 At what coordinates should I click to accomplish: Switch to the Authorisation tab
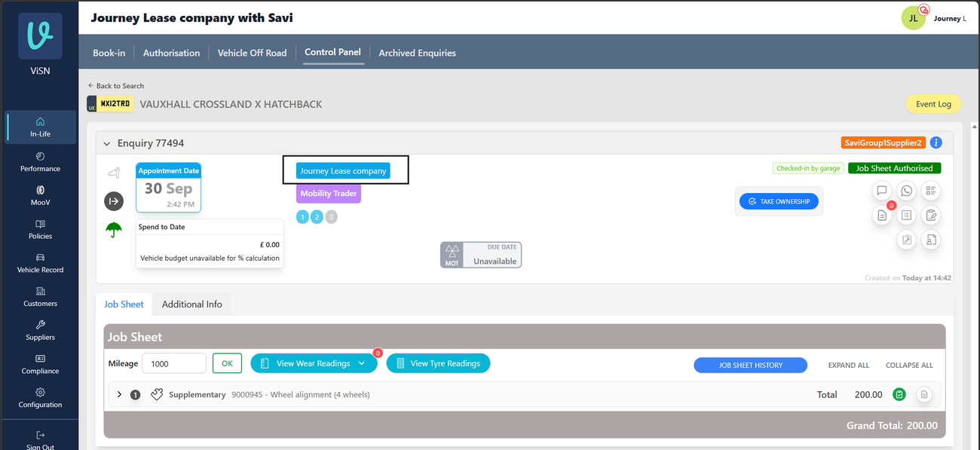tap(172, 53)
